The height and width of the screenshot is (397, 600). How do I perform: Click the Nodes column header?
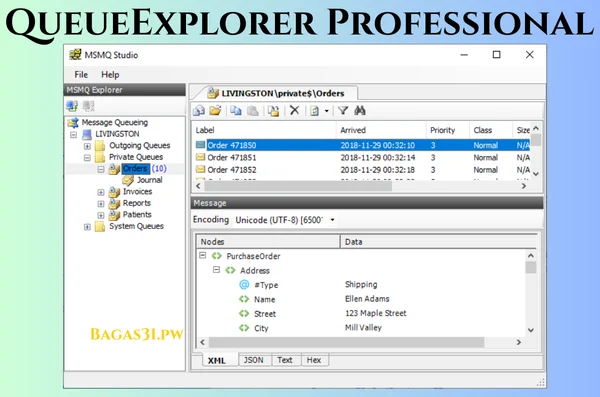(268, 242)
